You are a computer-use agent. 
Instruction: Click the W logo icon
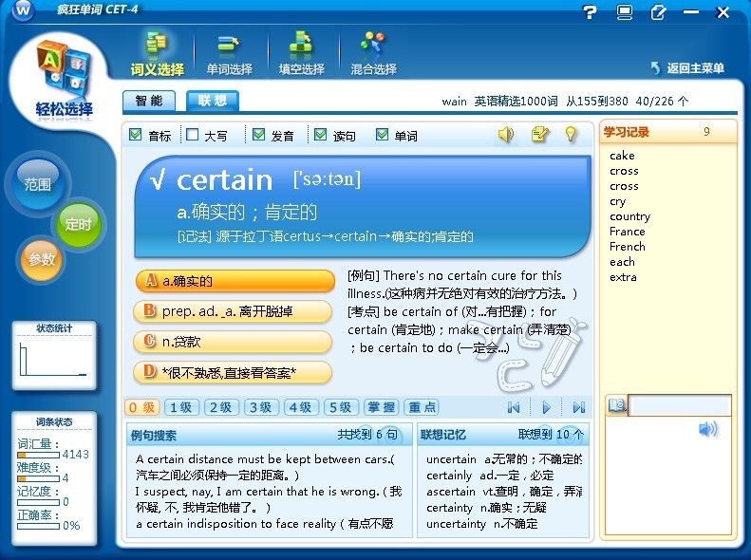(x=23, y=10)
